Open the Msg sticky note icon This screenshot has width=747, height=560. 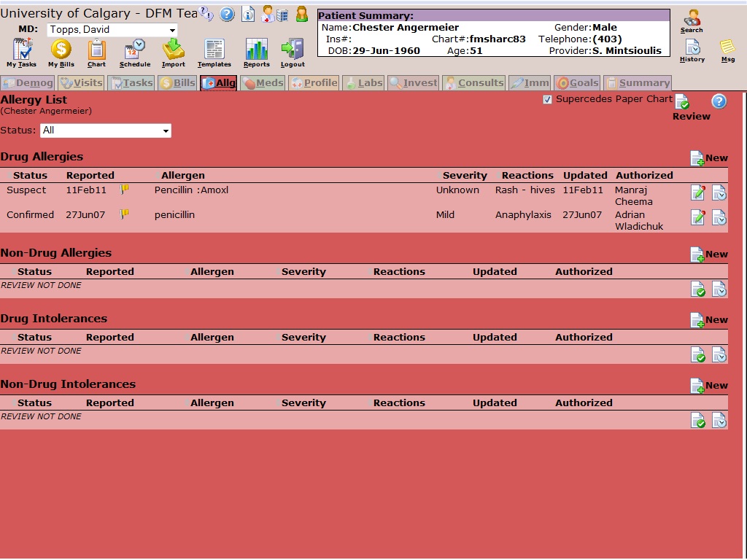727,49
